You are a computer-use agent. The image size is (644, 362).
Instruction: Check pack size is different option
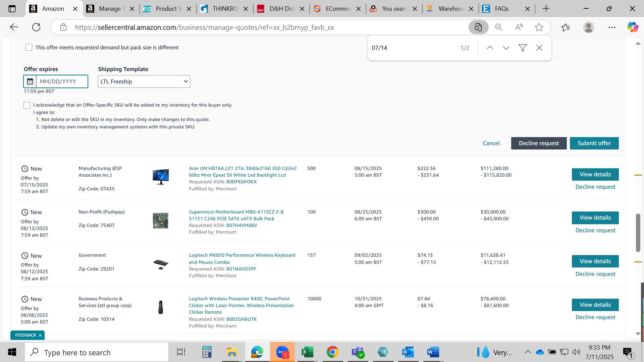(29, 48)
